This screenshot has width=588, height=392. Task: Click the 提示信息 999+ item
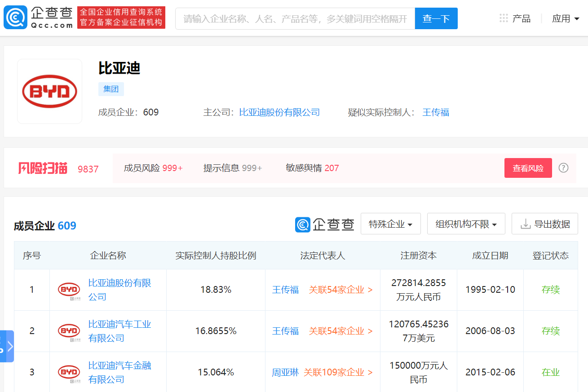click(x=233, y=168)
